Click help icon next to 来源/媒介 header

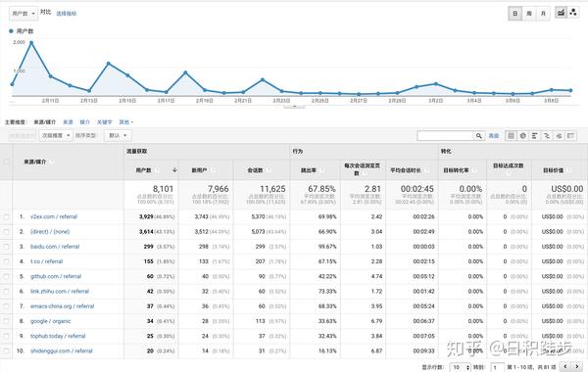coord(51,162)
